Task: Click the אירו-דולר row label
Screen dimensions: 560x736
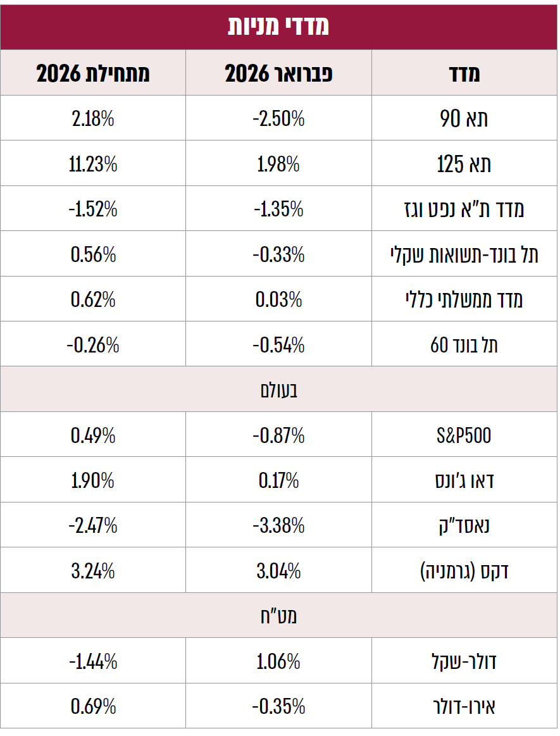Action: coord(464,707)
